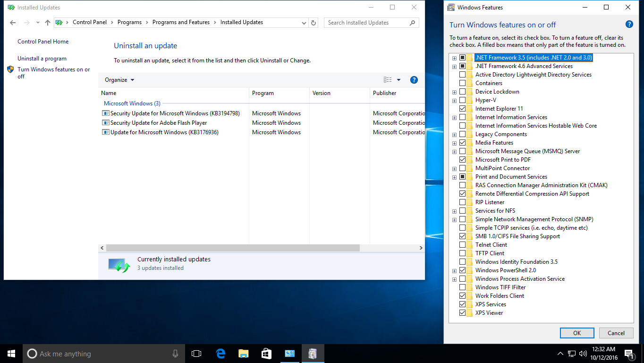
Task: Check the RIP Listener box
Action: 462,202
